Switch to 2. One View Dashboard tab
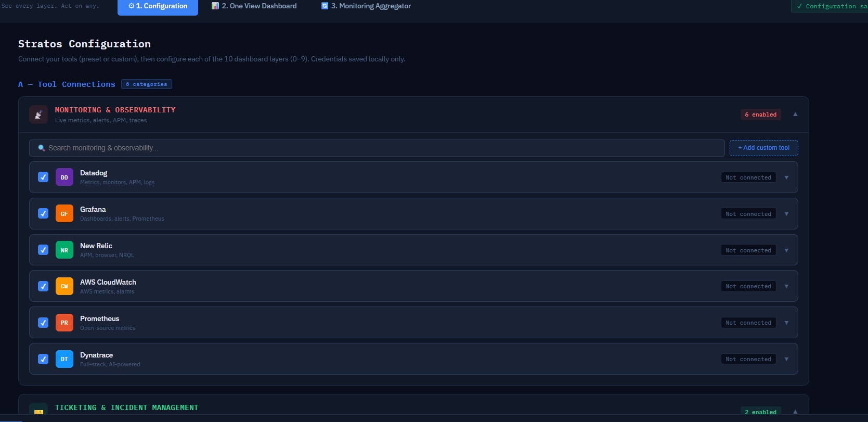This screenshot has height=422, width=868. click(x=254, y=6)
